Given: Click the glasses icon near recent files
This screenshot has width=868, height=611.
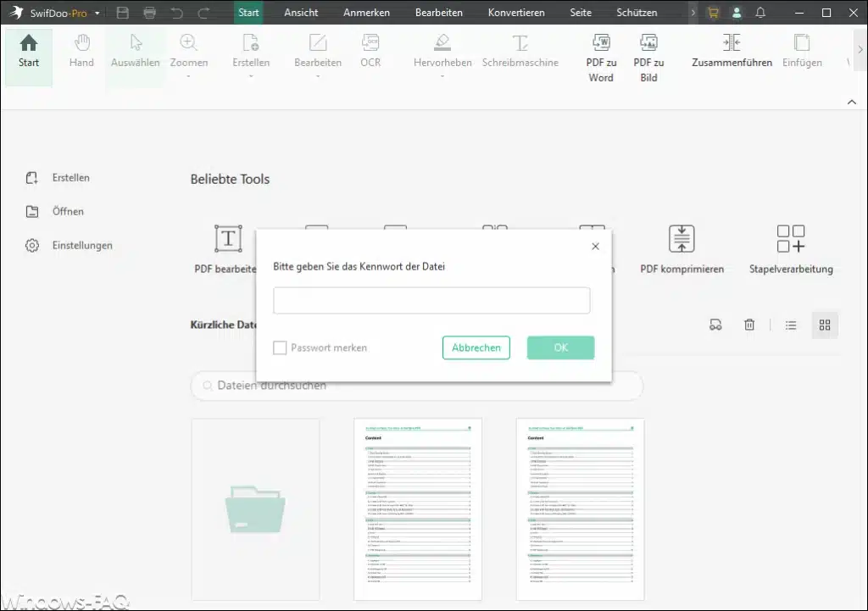Looking at the screenshot, I should [715, 325].
